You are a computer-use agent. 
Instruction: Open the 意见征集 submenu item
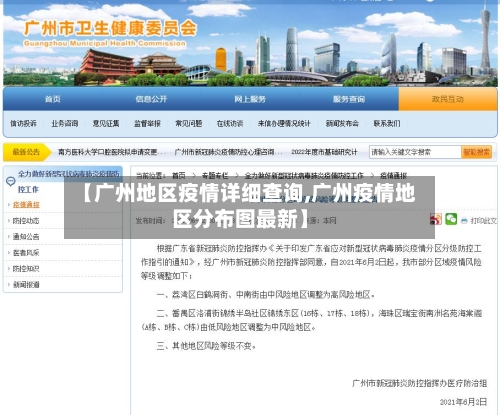106,123
